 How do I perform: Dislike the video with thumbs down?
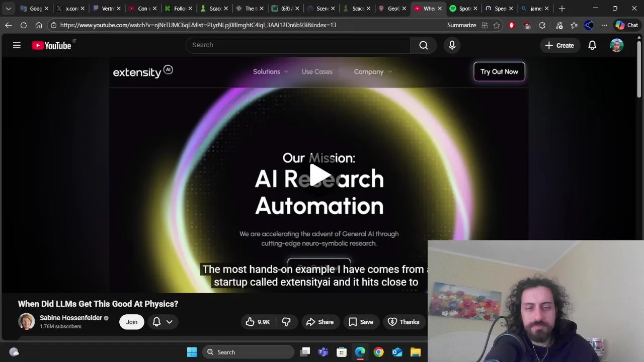(286, 322)
